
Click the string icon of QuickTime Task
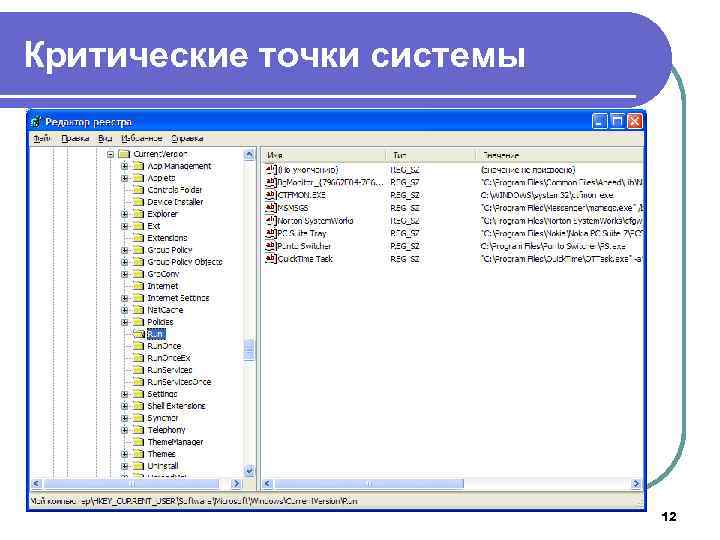click(x=271, y=259)
